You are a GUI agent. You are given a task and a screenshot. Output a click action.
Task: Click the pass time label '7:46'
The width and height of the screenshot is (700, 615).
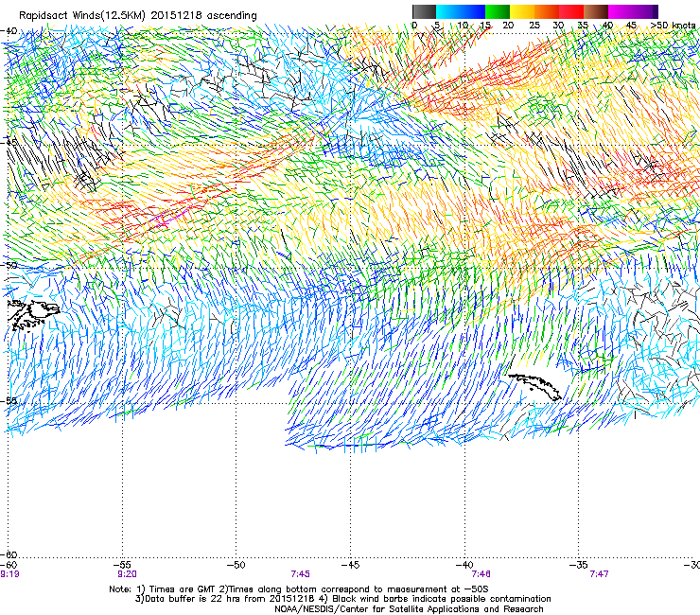(481, 574)
